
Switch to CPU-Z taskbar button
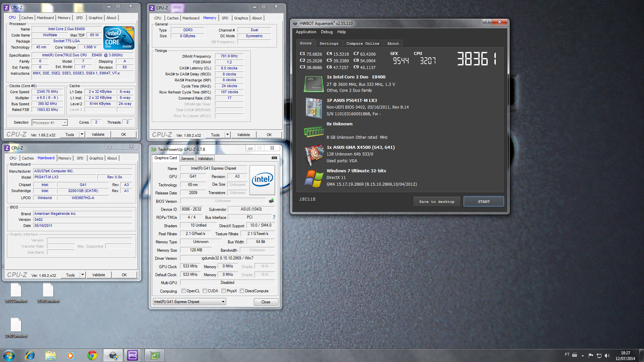tap(132, 355)
